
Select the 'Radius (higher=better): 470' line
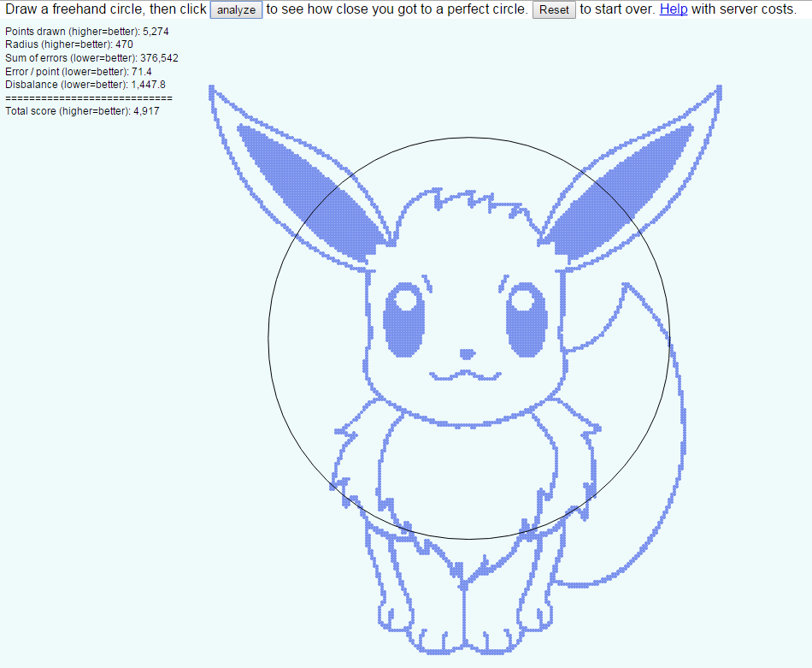[69, 44]
